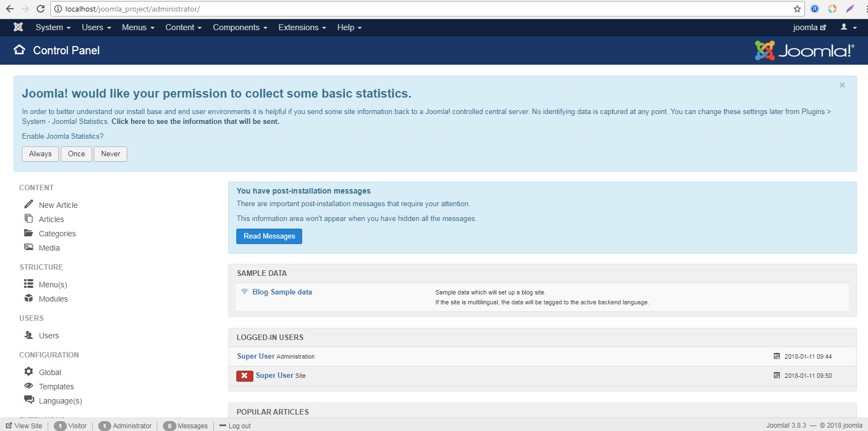
Task: Open Articles from the sidebar
Action: click(52, 219)
